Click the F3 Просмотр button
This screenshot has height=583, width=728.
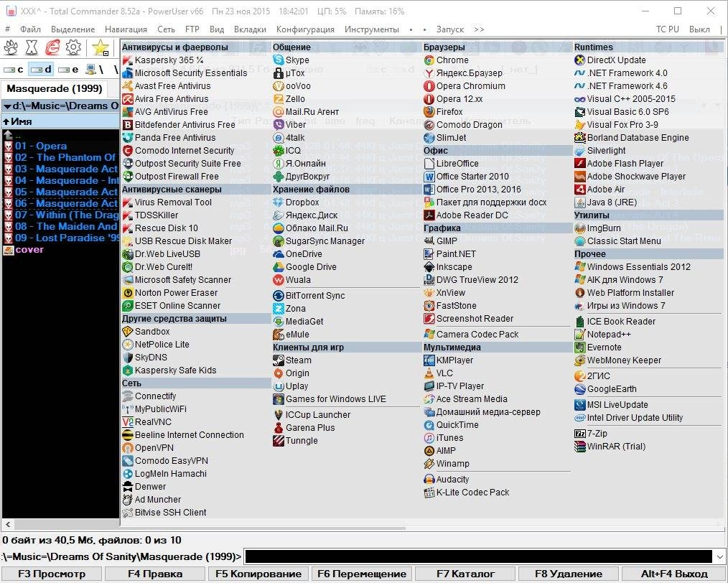(x=52, y=574)
